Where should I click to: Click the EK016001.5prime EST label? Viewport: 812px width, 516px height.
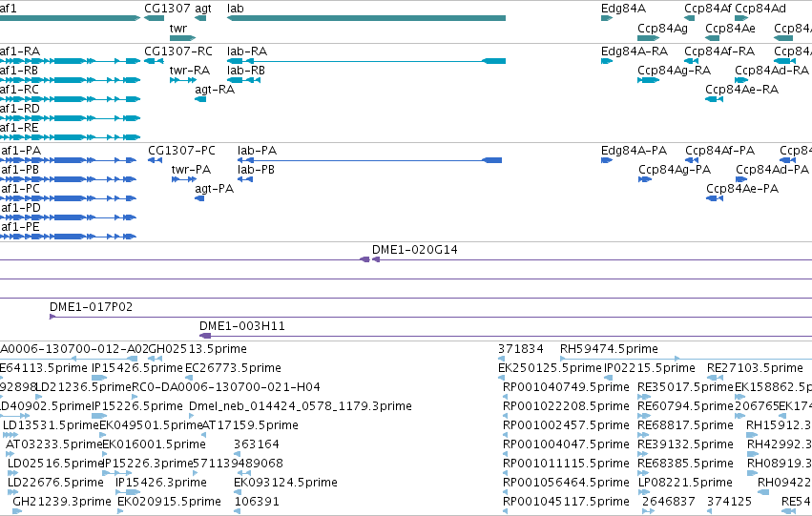[155, 444]
